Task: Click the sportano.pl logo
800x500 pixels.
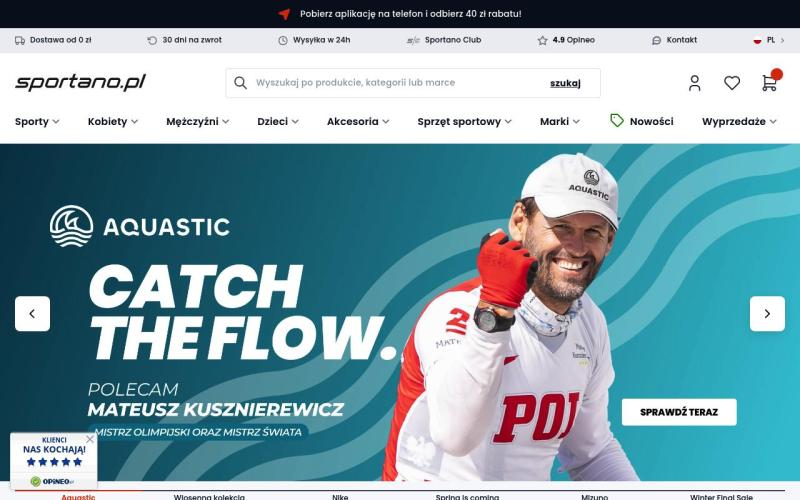Action: pyautogui.click(x=81, y=82)
